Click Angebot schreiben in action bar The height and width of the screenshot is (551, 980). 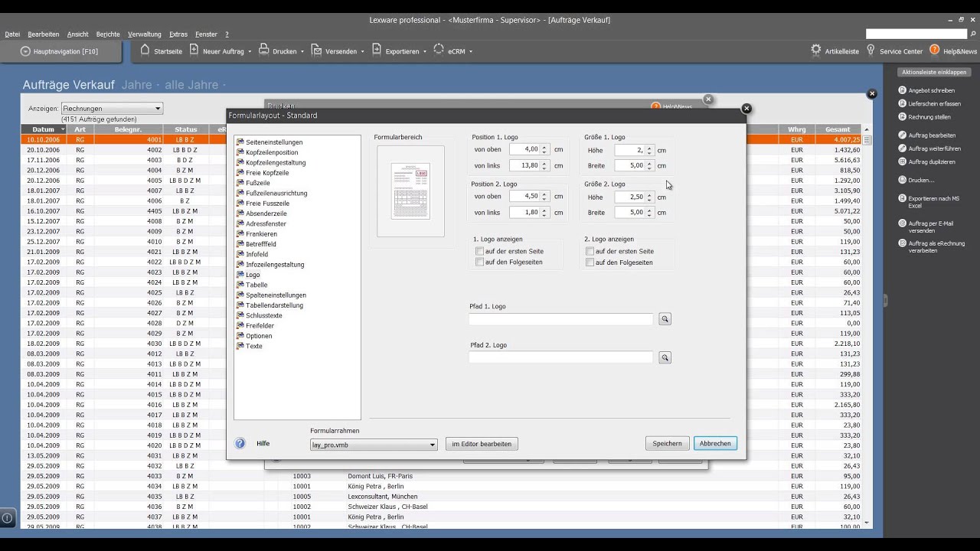[931, 90]
